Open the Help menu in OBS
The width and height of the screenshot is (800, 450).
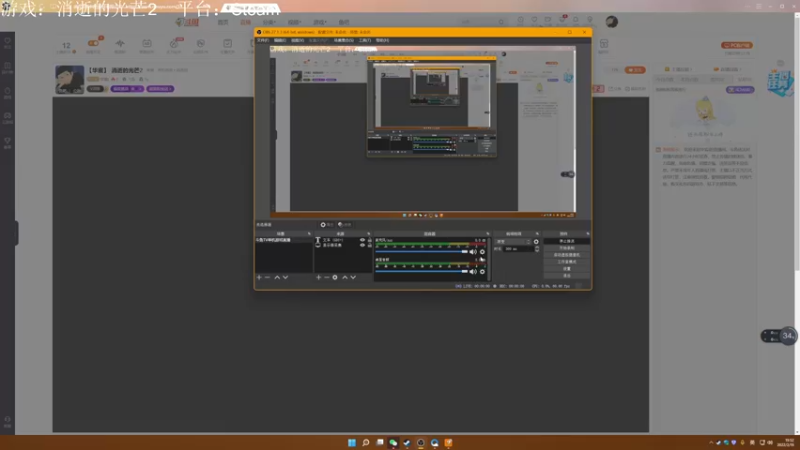coord(382,40)
